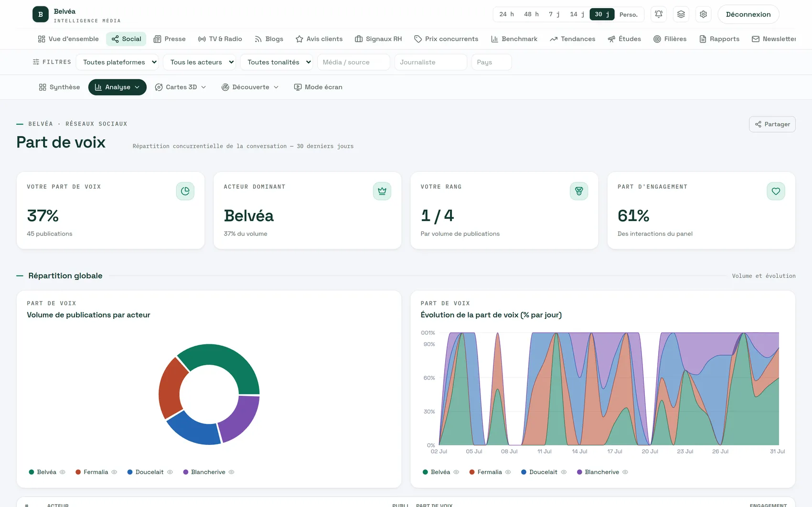Click the medal icon on Votre rang card
This screenshot has width=812, height=507.
579,191
